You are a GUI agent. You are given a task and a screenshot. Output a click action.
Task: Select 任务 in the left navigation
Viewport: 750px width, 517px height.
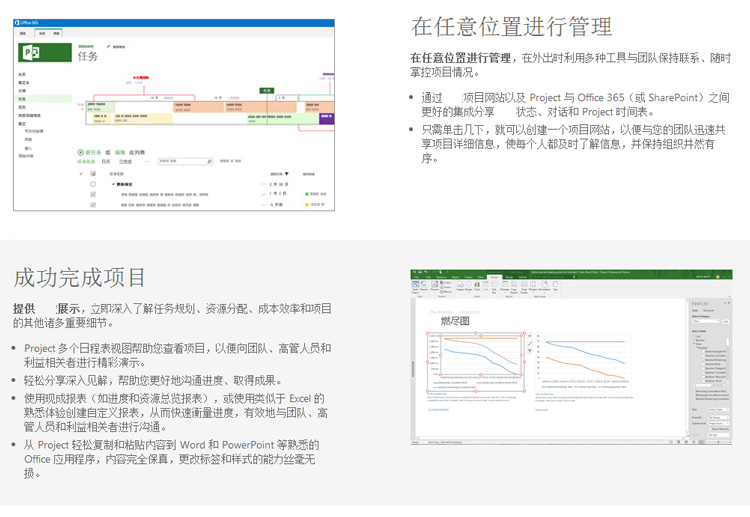point(22,99)
